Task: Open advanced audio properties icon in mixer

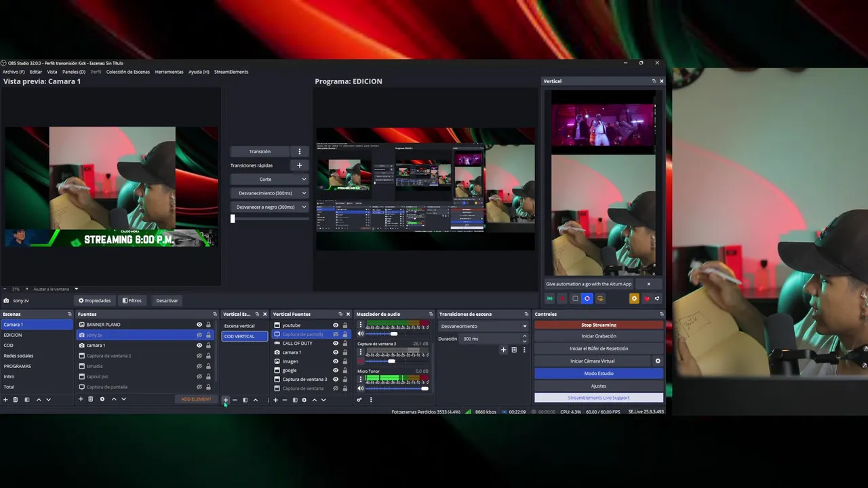Action: [359, 400]
